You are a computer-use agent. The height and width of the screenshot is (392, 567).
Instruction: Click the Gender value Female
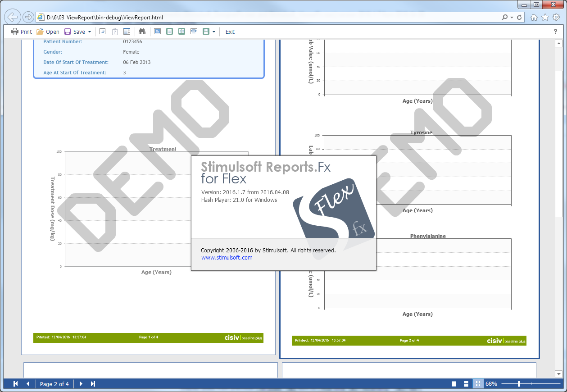(x=131, y=52)
